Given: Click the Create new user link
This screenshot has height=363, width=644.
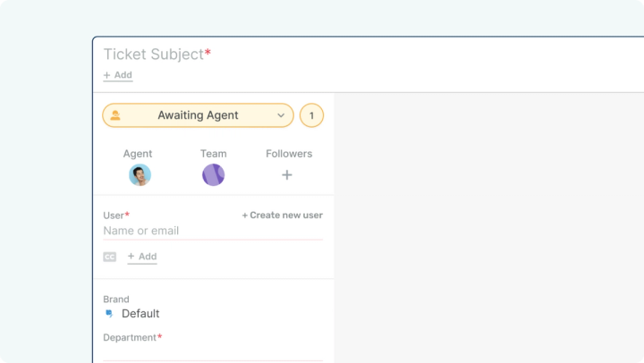Looking at the screenshot, I should coord(282,215).
